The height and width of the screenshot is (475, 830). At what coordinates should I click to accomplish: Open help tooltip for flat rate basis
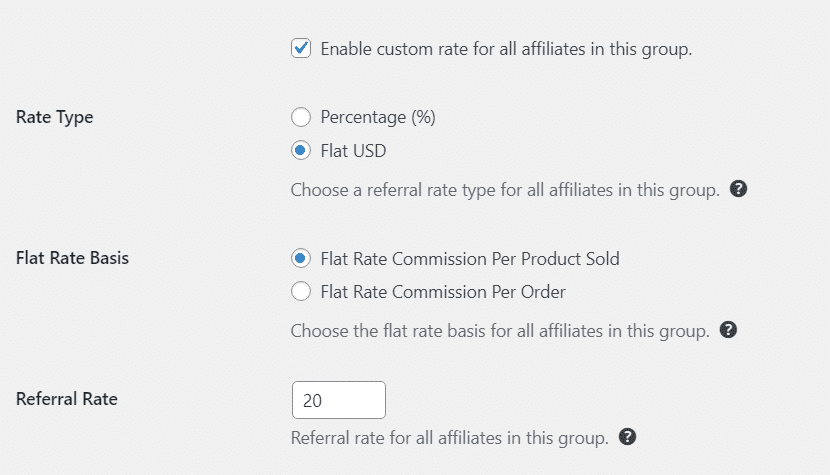tap(728, 329)
